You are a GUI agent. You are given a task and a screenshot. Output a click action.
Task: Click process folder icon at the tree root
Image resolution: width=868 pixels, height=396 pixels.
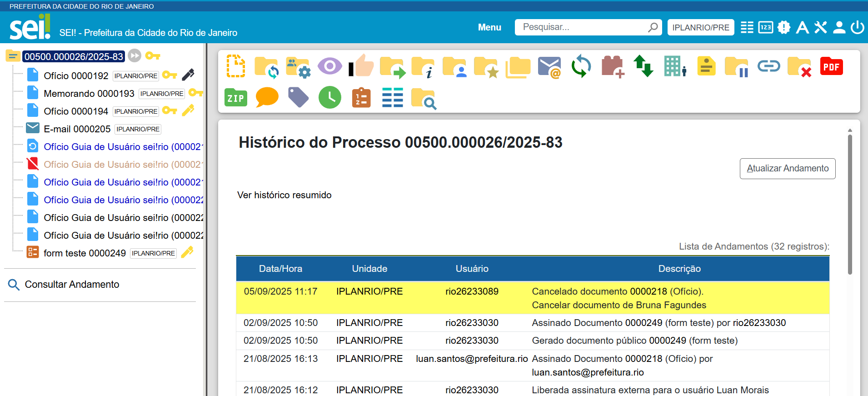pos(13,56)
